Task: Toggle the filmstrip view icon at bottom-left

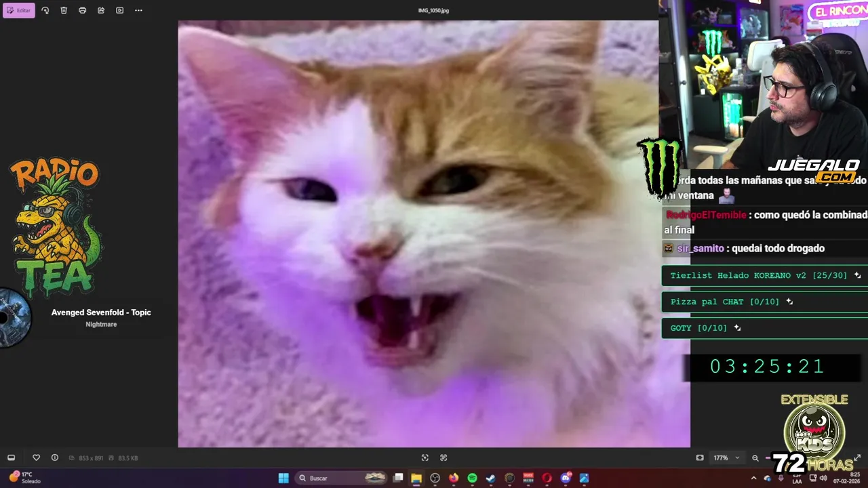Action: tap(11, 457)
